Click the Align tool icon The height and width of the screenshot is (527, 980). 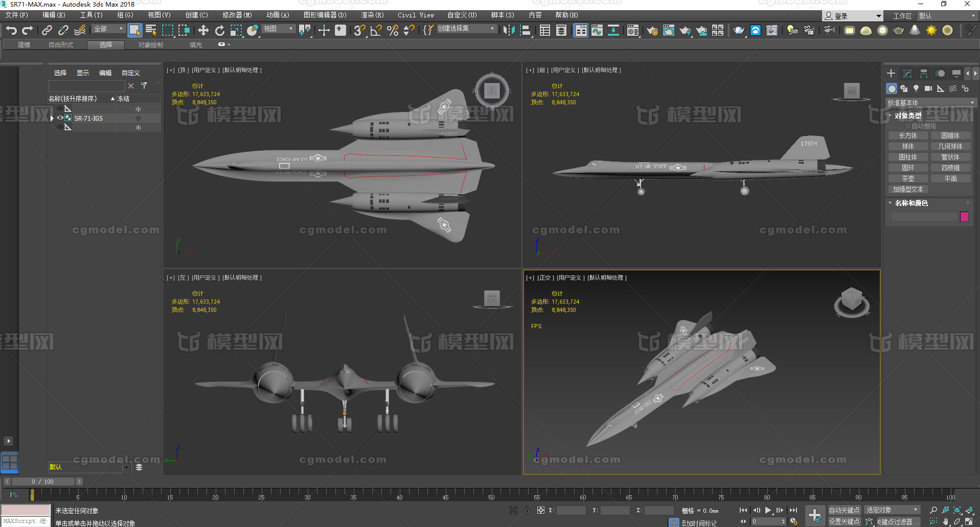[x=525, y=30]
